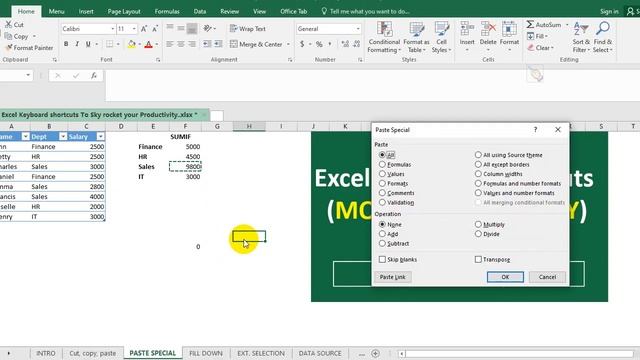Image resolution: width=640 pixels, height=360 pixels.
Task: Open Find & Select
Action: [603, 38]
